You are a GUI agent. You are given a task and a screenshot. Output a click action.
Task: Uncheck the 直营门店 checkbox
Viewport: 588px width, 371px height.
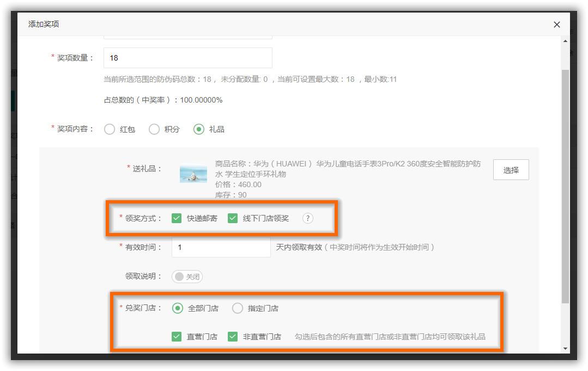[x=176, y=337]
